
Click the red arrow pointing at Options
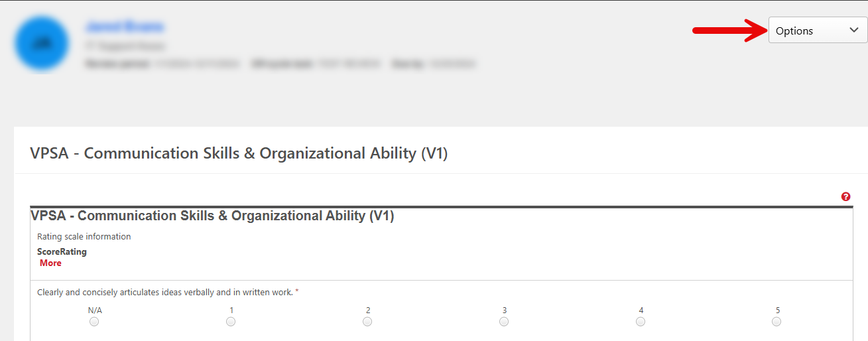point(727,30)
